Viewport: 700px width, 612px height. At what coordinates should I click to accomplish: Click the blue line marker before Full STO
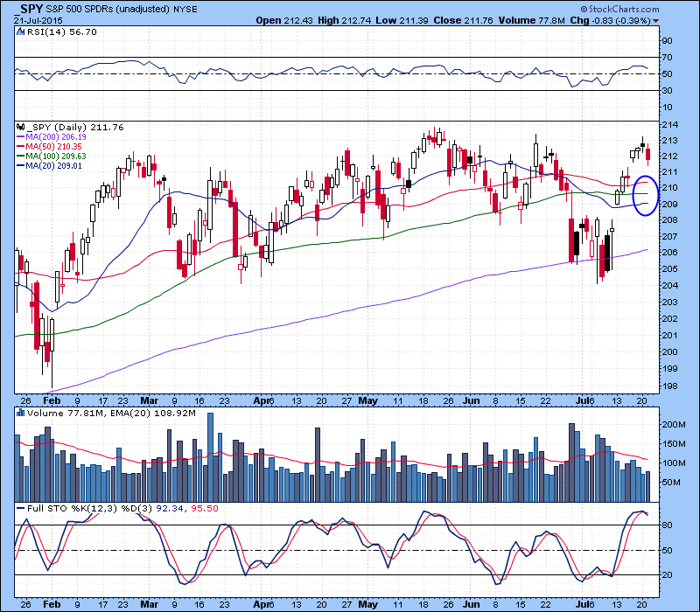[20, 508]
